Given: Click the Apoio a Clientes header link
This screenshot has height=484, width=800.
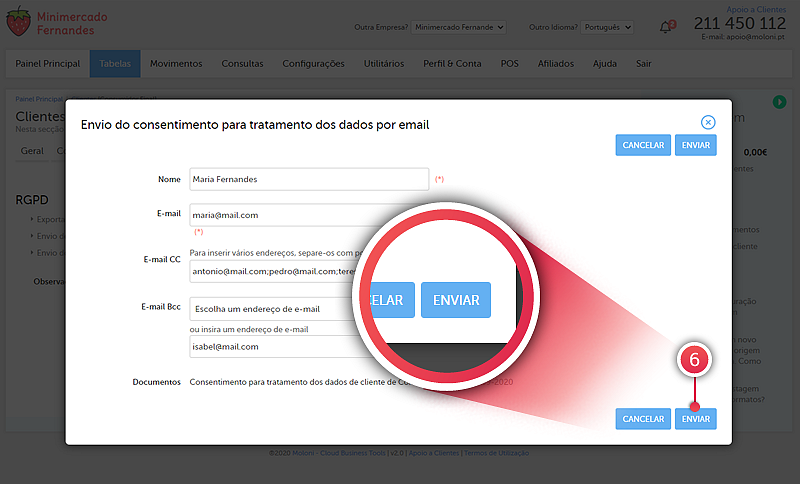Looking at the screenshot, I should [756, 9].
